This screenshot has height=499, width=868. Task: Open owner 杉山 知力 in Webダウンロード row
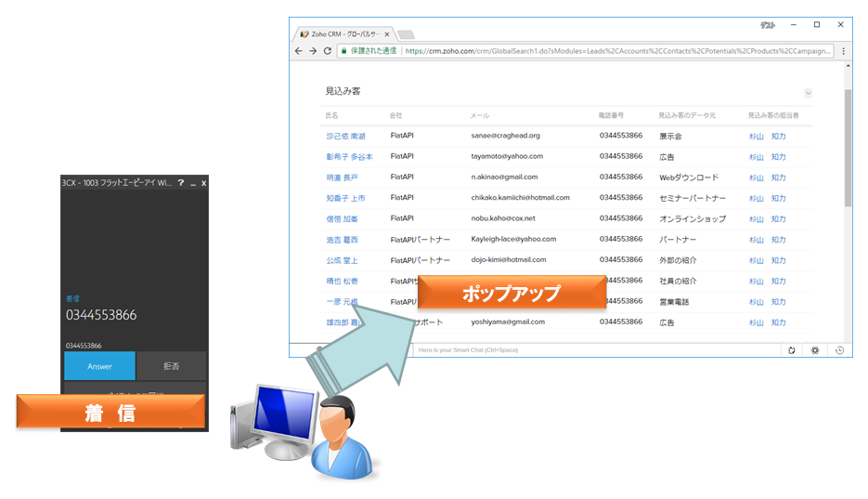tap(767, 177)
